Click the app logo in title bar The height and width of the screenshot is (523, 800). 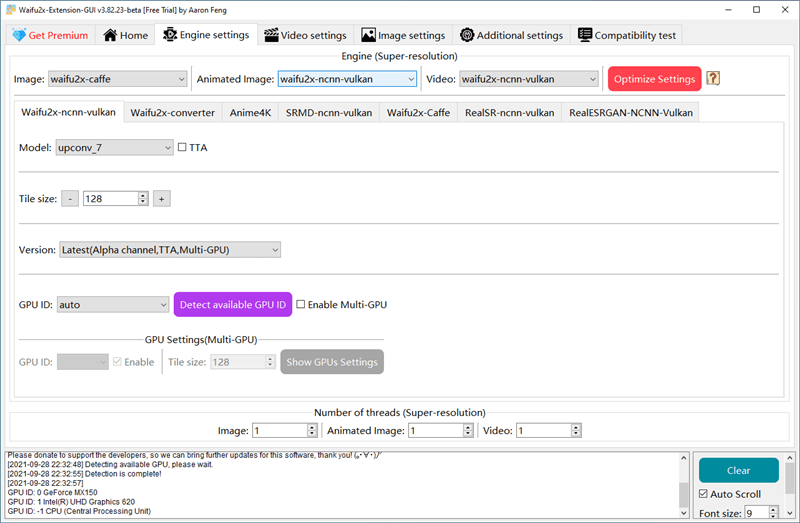coord(11,10)
